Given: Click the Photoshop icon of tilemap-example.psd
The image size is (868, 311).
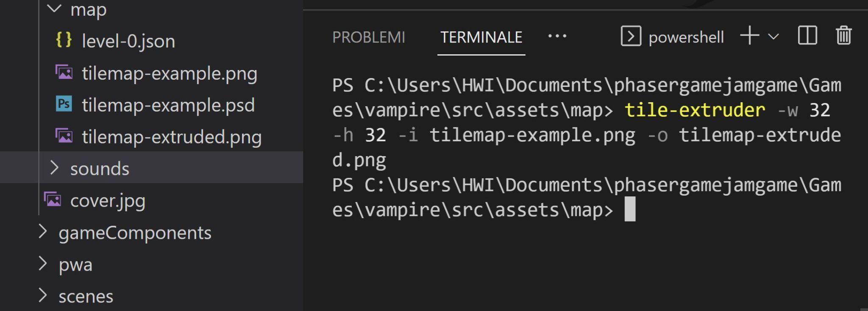Looking at the screenshot, I should click(x=64, y=104).
